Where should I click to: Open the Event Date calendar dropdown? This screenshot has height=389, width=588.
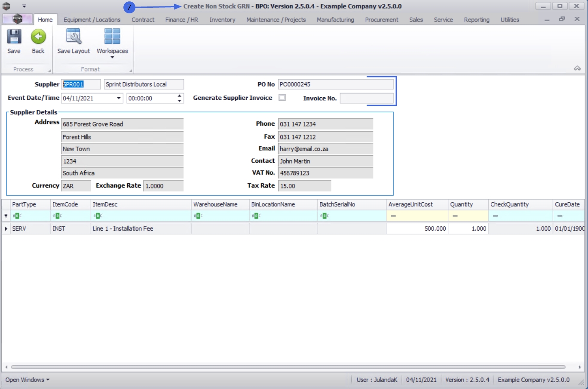point(119,98)
